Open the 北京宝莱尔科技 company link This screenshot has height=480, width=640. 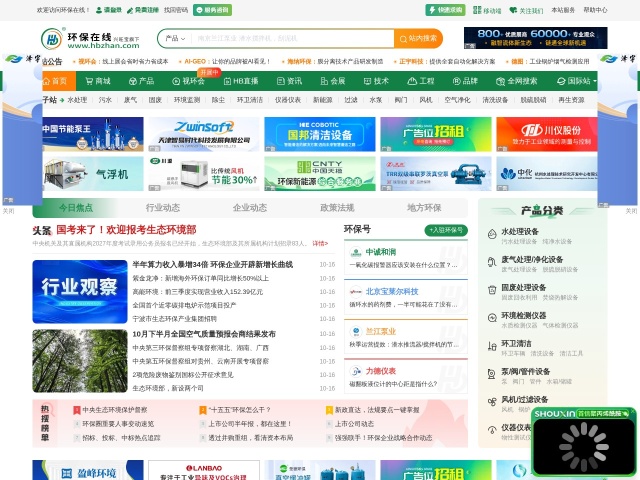point(392,291)
